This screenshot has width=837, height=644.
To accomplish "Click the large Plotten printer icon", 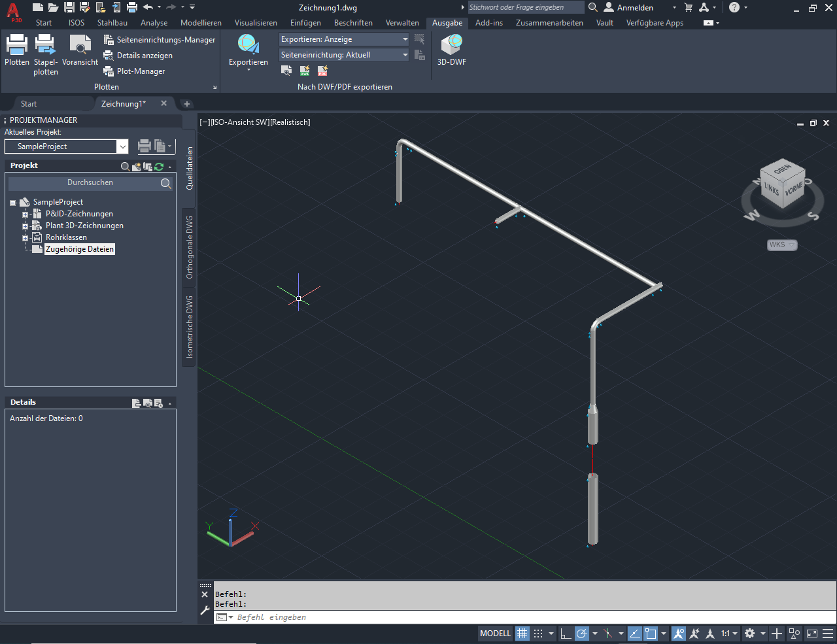I will pos(16,44).
